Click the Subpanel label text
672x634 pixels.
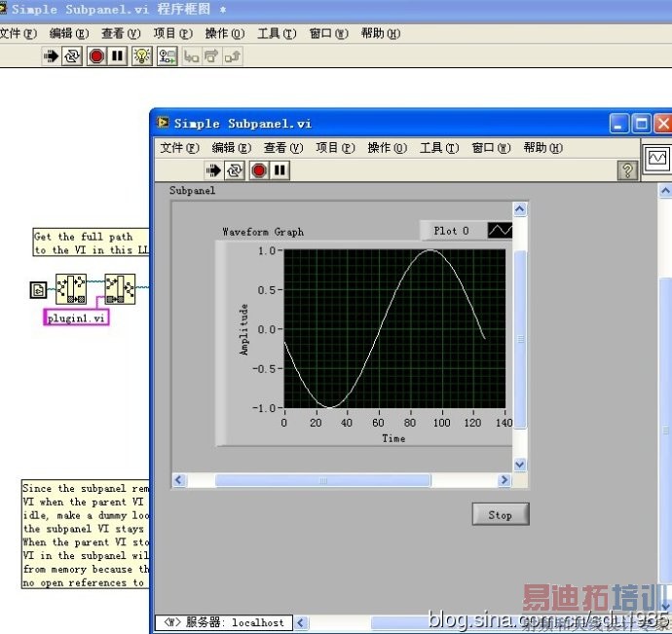click(192, 190)
